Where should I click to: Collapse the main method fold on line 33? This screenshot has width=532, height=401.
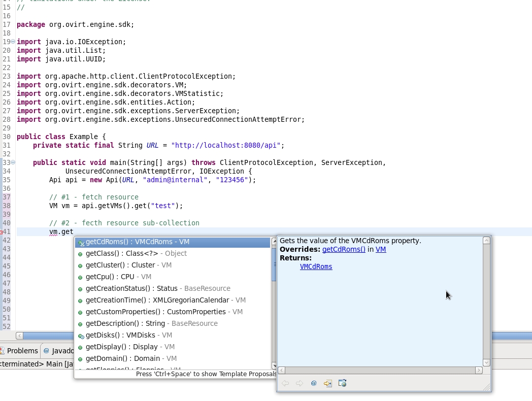[13, 162]
